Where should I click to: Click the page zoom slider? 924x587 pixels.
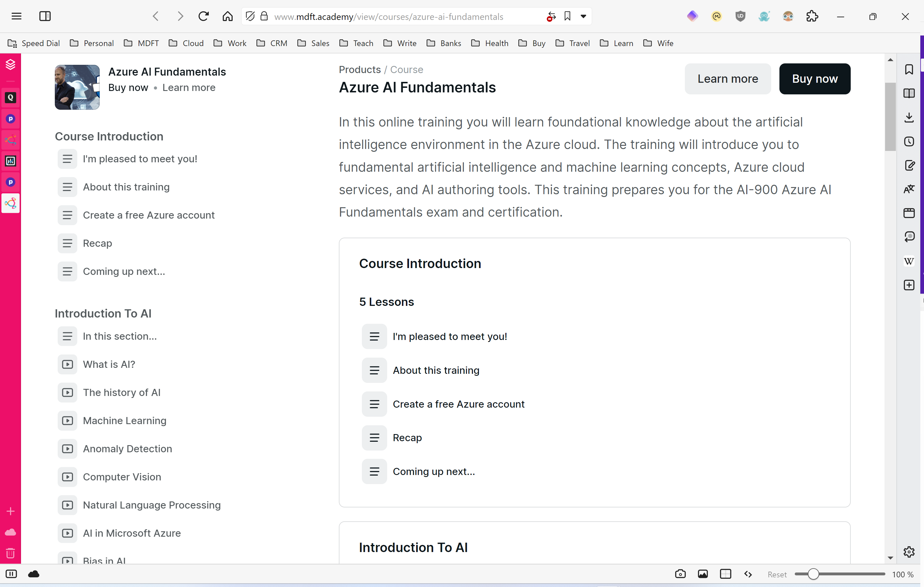click(x=813, y=574)
